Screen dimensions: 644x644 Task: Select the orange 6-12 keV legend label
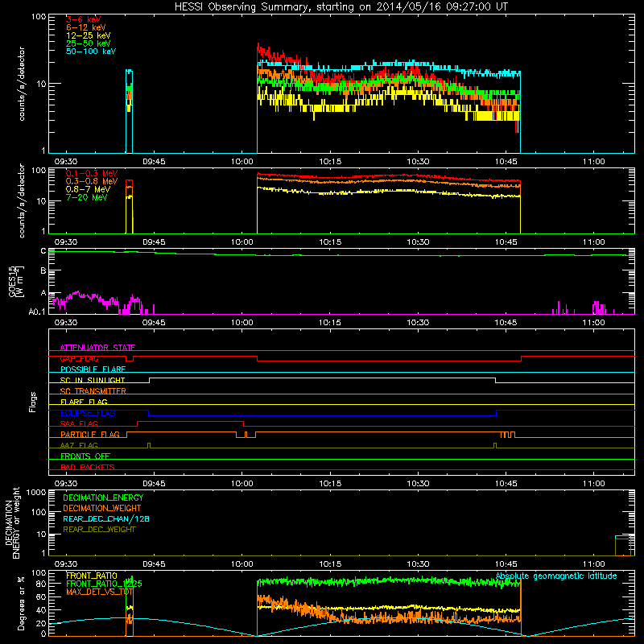(x=86, y=27)
